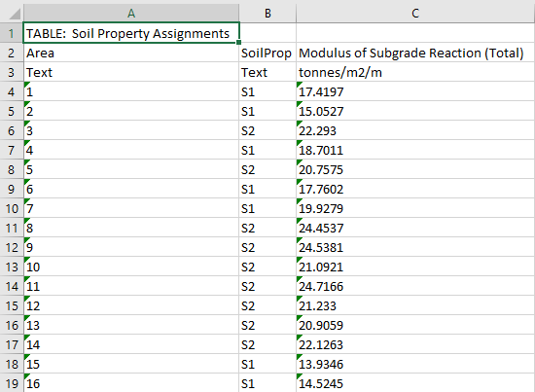Viewport: 535px width, 392px height.
Task: Click Area cell containing 9
Action: (131, 247)
